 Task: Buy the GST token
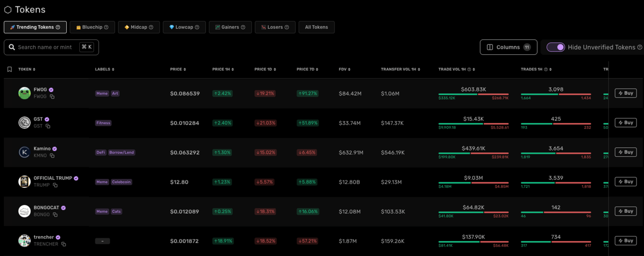point(626,123)
